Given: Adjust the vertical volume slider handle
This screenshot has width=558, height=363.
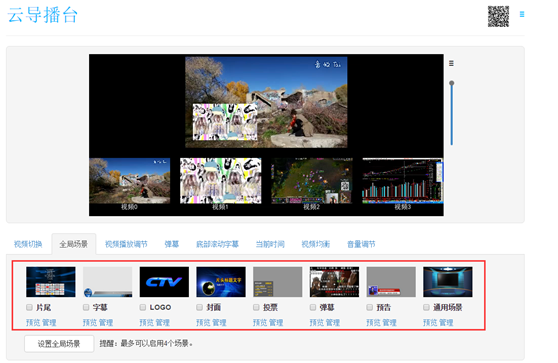Looking at the screenshot, I should pyautogui.click(x=452, y=83).
